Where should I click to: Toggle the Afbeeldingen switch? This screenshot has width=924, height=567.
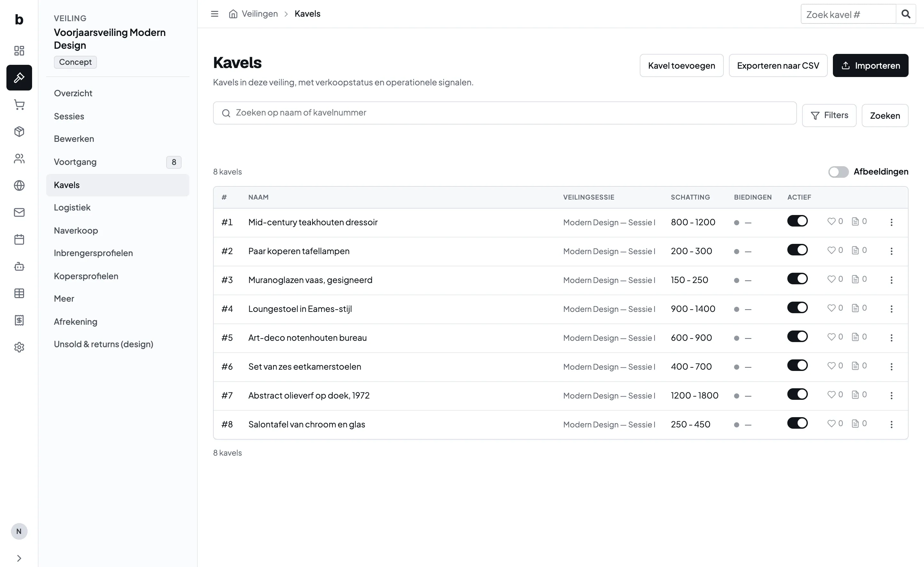[x=839, y=172]
